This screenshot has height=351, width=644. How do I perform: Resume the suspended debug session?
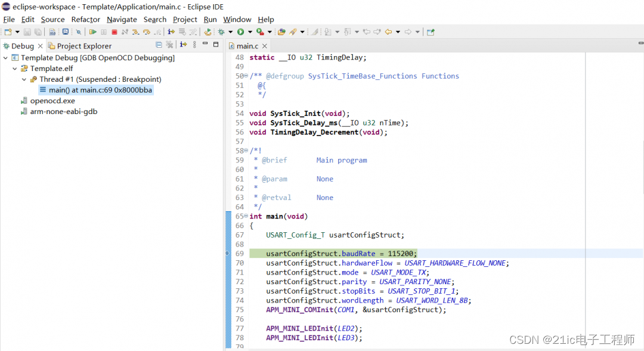(93, 32)
